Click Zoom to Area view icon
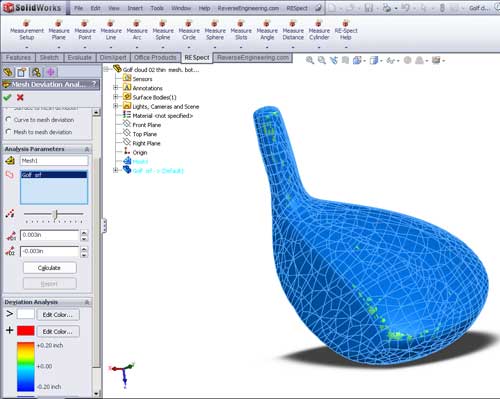Screen dimensions: 500x399 [x=322, y=60]
